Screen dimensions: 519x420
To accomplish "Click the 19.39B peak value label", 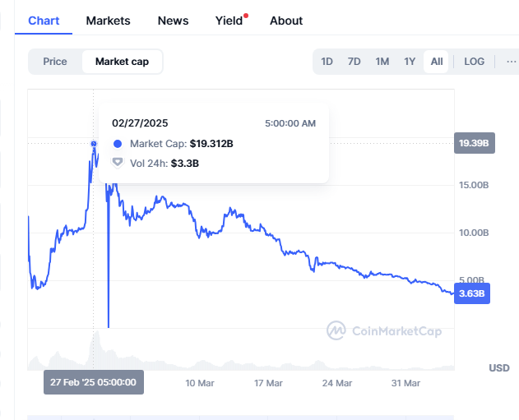I will pyautogui.click(x=474, y=144).
